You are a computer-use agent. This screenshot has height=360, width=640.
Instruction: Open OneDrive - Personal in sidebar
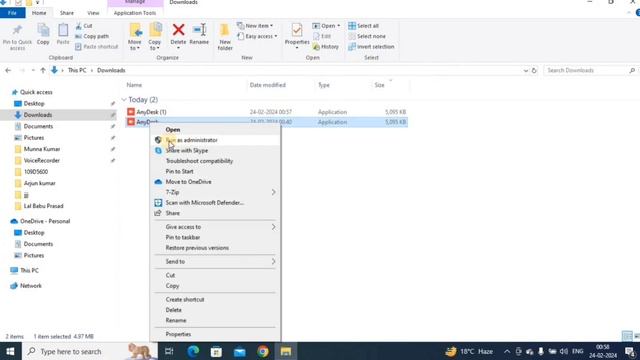click(45, 221)
